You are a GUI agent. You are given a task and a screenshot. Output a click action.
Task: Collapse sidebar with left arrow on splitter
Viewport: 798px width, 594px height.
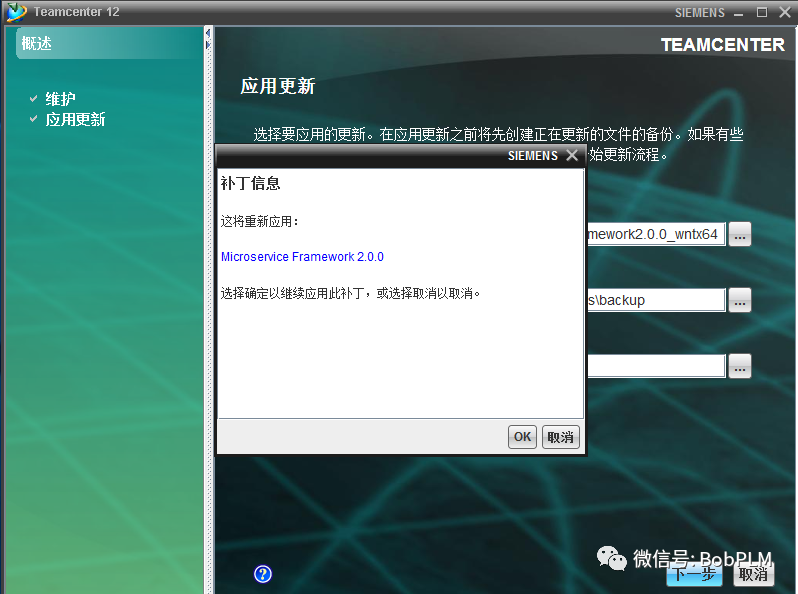[x=208, y=33]
